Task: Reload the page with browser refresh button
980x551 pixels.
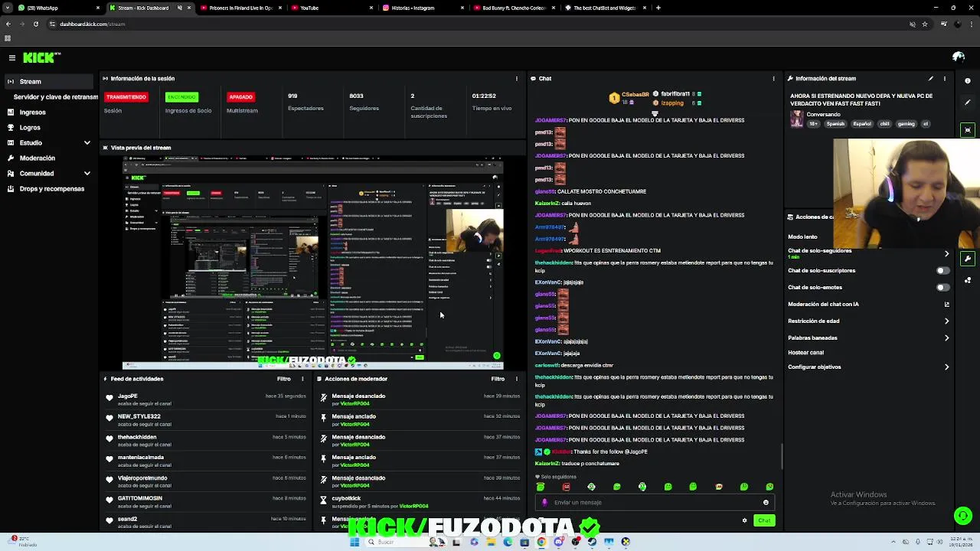Action: (35, 24)
